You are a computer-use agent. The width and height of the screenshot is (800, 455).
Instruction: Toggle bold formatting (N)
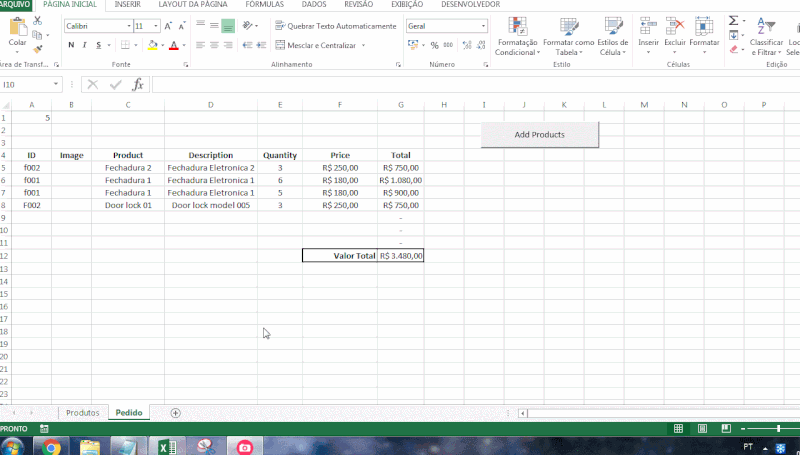point(71,45)
